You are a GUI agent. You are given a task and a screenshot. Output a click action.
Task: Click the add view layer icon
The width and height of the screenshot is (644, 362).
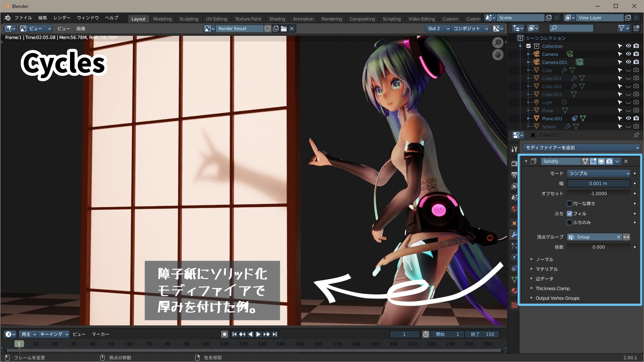point(628,18)
